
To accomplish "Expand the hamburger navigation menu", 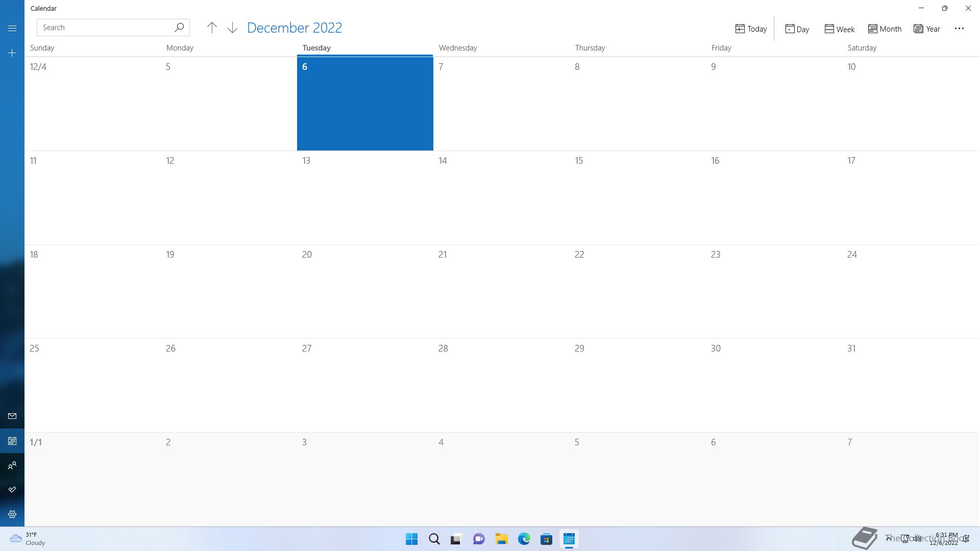I will pyautogui.click(x=12, y=29).
